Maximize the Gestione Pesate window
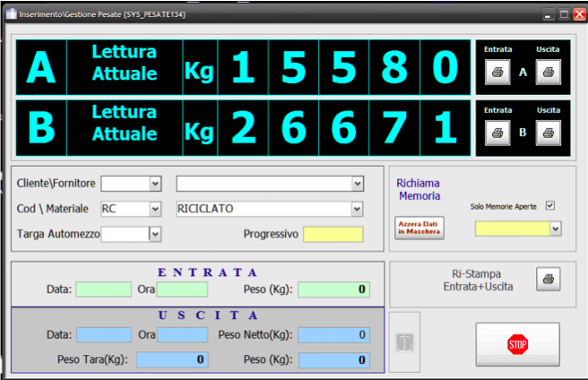 point(564,15)
